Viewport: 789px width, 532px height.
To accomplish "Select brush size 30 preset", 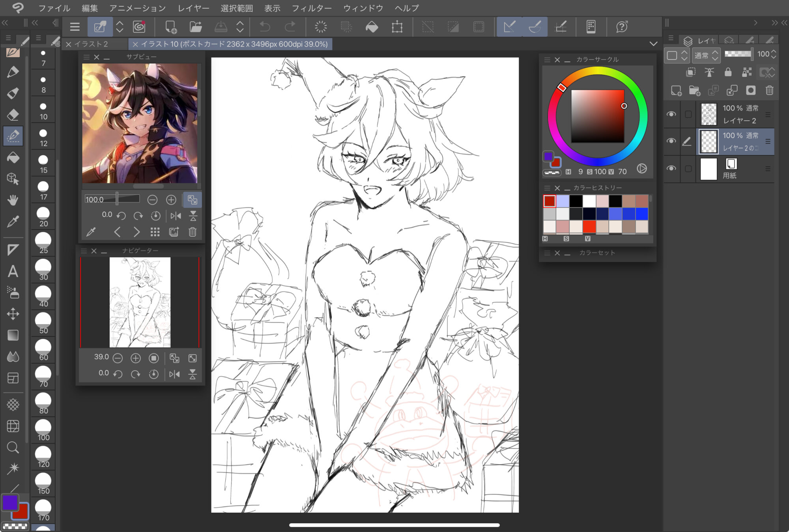I will pos(43,270).
